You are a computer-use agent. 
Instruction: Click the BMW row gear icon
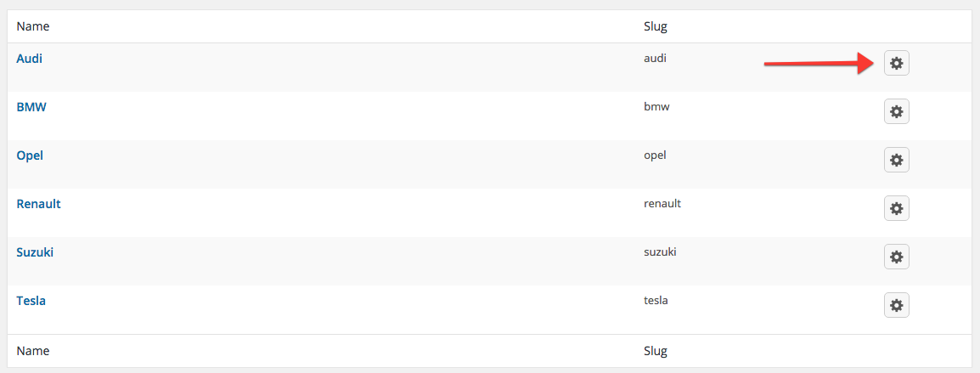[896, 111]
